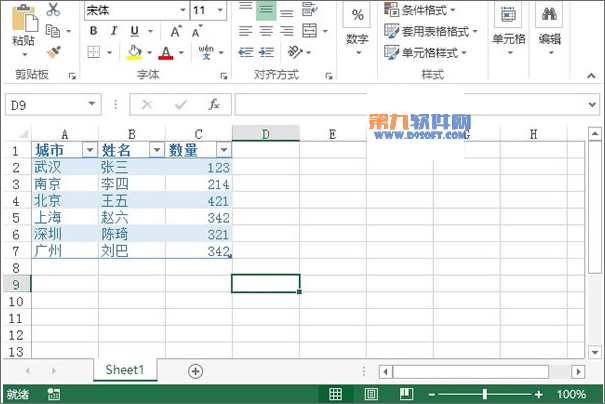This screenshot has height=404, width=605.
Task: Click the phonetic guide wén icon
Action: 206,52
